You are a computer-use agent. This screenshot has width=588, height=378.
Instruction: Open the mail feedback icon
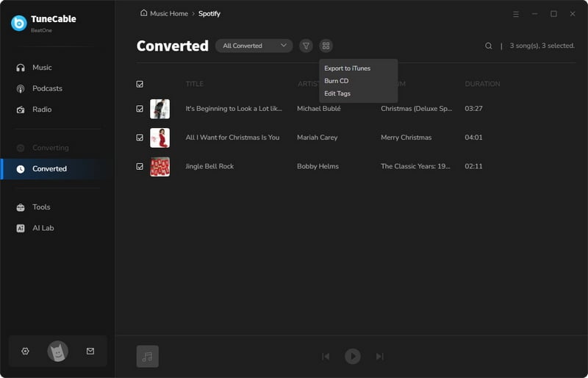coord(90,352)
